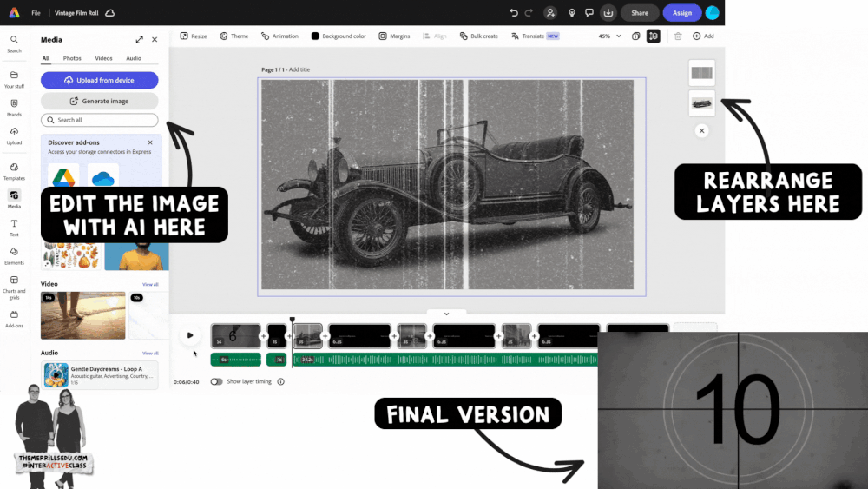
Task: Click Translate in the toolbar
Action: pos(535,36)
